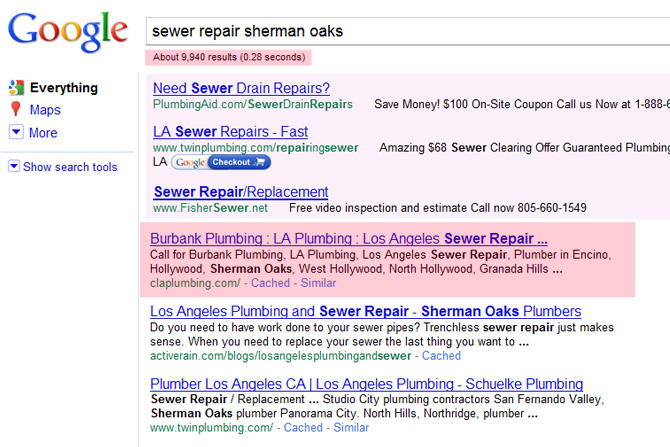Image resolution: width=670 pixels, height=447 pixels.
Task: Expand Show search tools
Action: 14,167
